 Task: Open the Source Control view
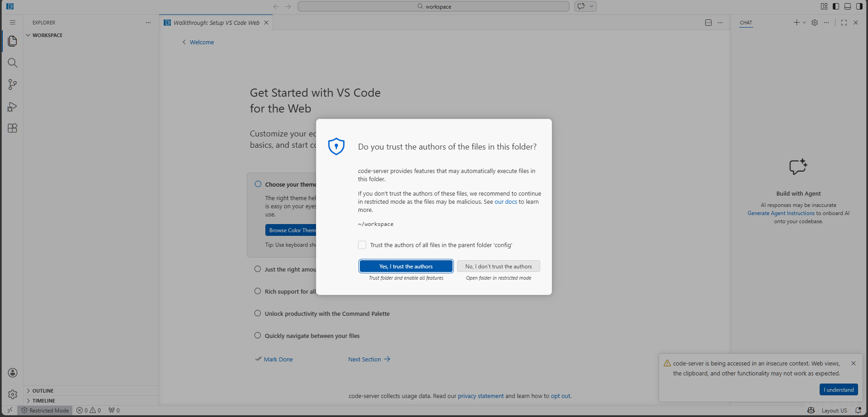coord(13,84)
